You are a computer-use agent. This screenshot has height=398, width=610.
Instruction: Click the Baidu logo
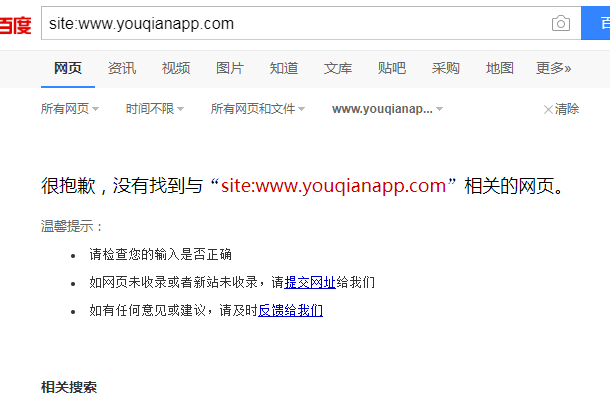pos(15,25)
